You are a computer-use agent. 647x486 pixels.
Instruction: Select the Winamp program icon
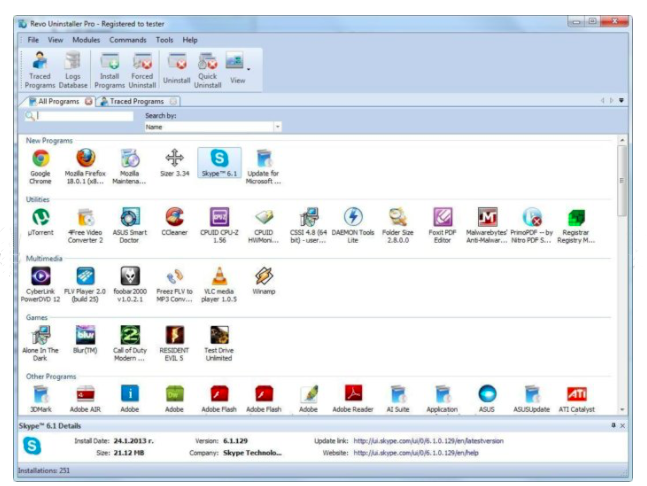(x=264, y=282)
